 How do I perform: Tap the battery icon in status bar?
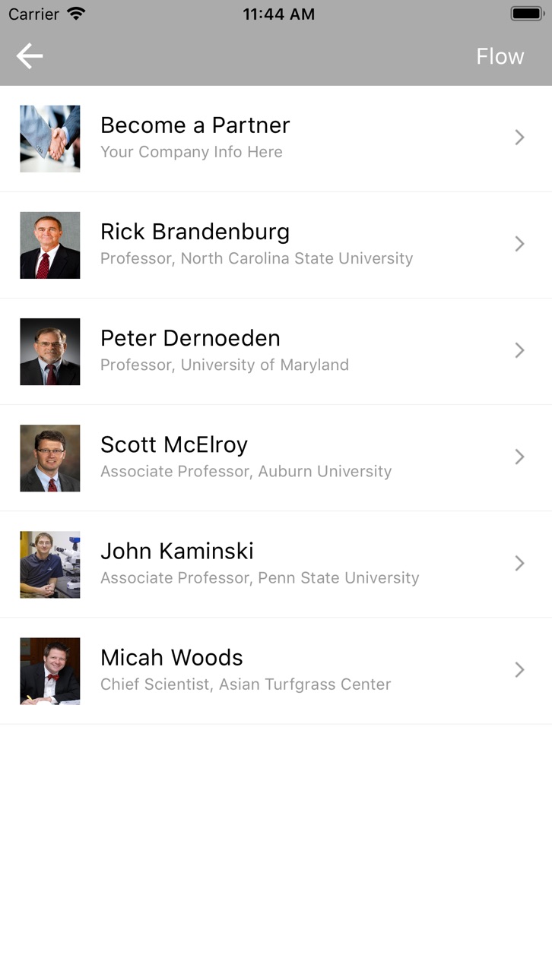pos(527,14)
